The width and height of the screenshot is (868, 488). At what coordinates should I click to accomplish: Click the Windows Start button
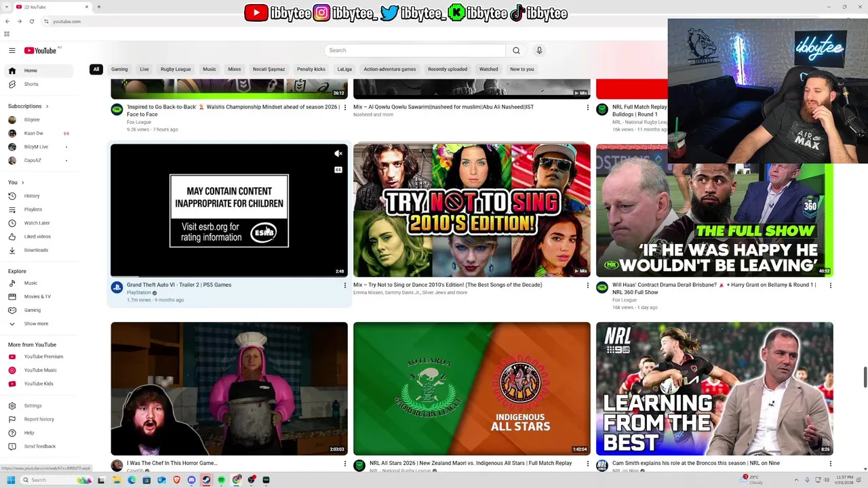click(x=11, y=480)
